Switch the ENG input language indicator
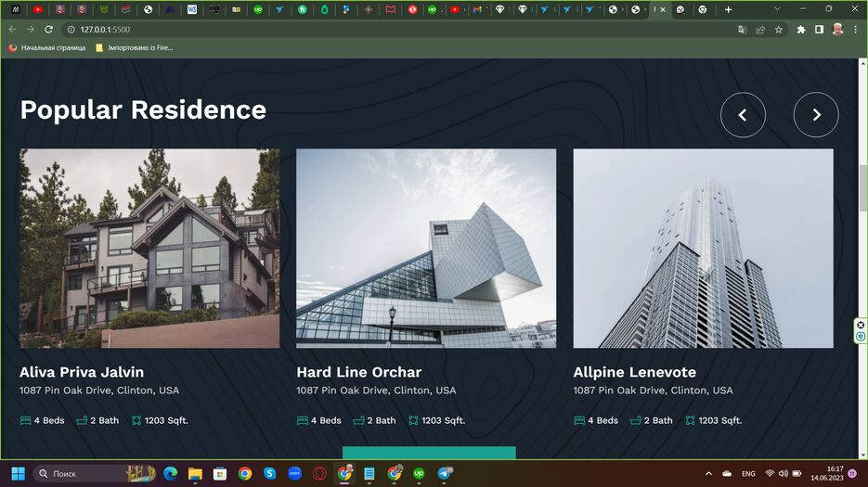 click(x=748, y=474)
